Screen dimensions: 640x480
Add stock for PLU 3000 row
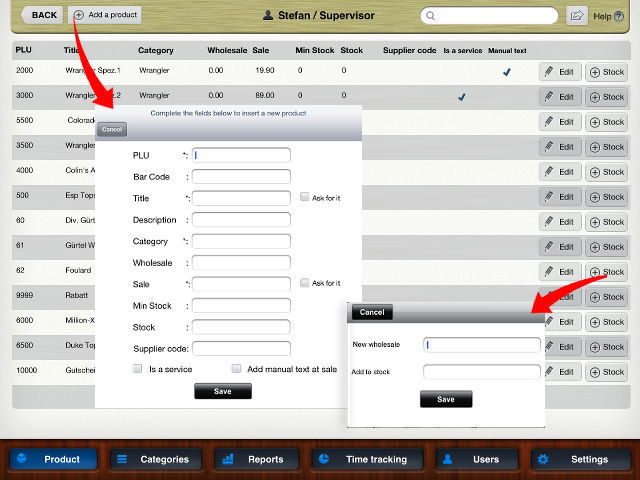pos(606,97)
